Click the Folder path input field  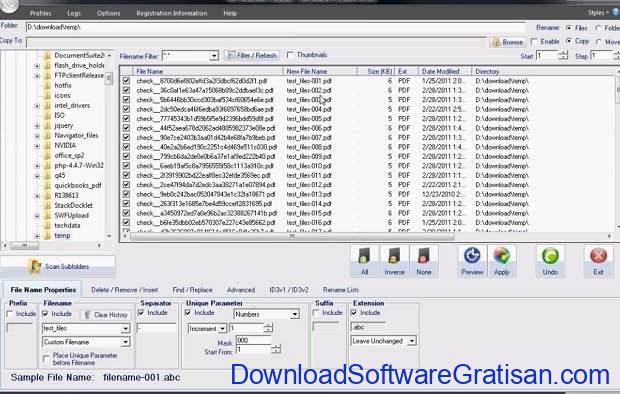276,27
